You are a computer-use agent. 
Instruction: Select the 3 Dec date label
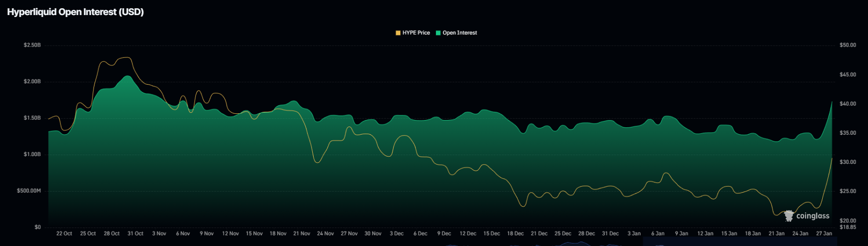(x=396, y=234)
